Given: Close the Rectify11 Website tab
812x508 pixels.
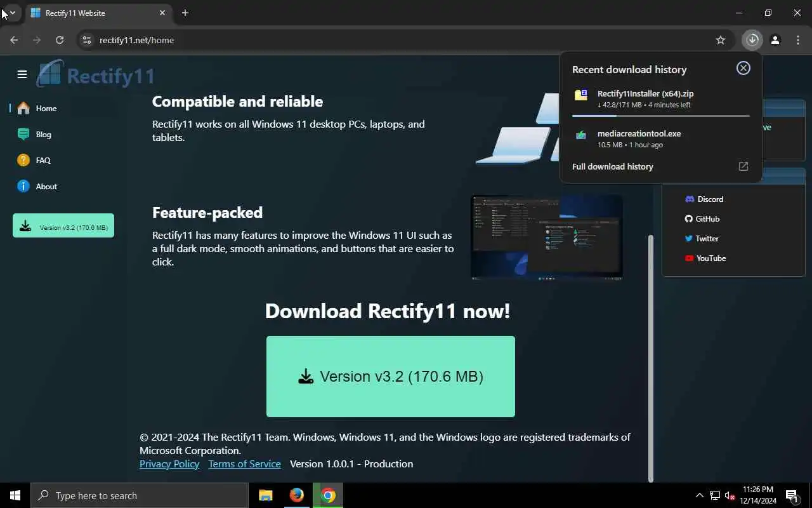Looking at the screenshot, I should click(x=162, y=13).
